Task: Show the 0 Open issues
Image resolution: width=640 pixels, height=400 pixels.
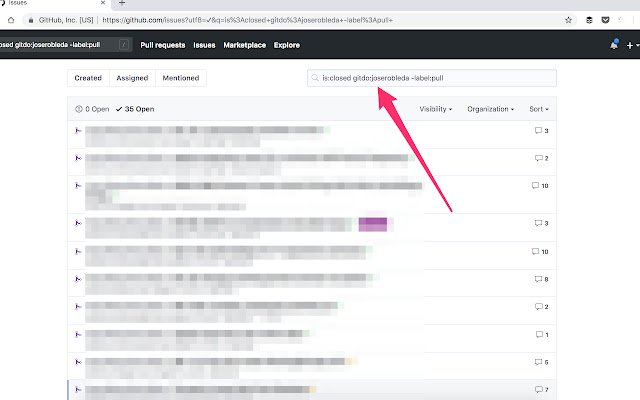Action: pos(92,109)
